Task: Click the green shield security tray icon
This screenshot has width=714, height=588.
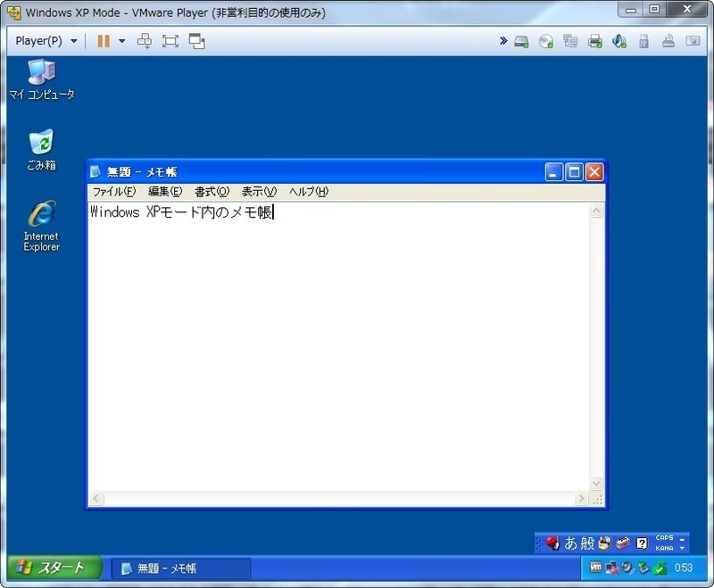Action: point(660,568)
